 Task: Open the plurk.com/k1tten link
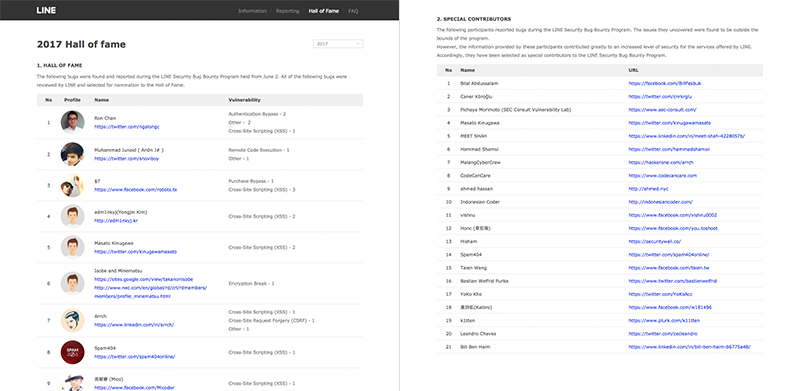664,321
